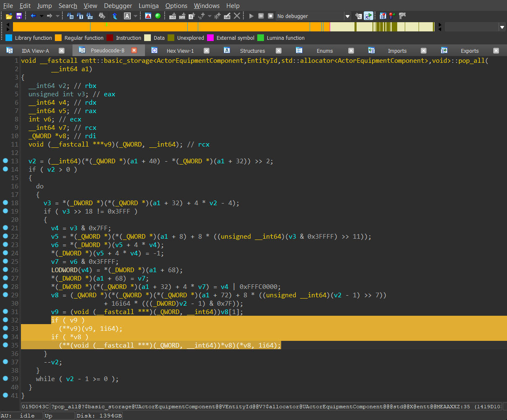Click a position on the navigation band
The height and width of the screenshot is (420, 507).
pyautogui.click(x=210, y=26)
